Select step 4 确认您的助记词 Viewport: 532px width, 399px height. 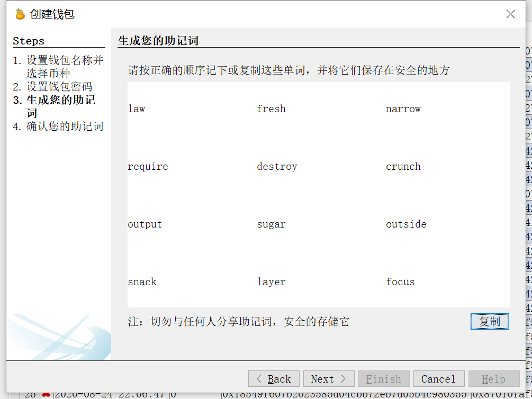coord(58,126)
